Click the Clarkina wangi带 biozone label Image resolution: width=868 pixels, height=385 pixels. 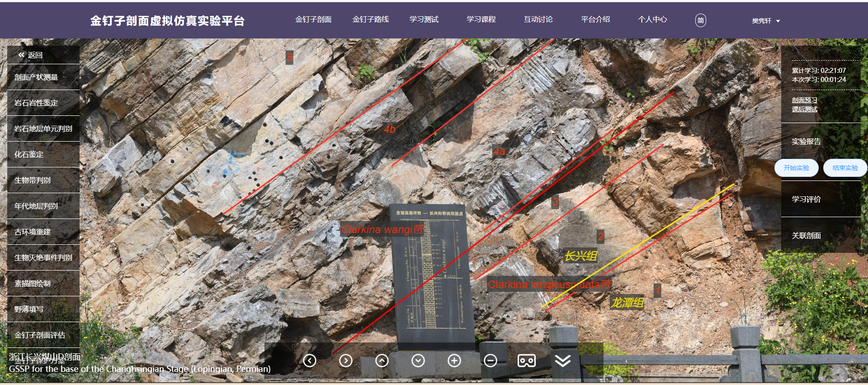click(x=382, y=229)
